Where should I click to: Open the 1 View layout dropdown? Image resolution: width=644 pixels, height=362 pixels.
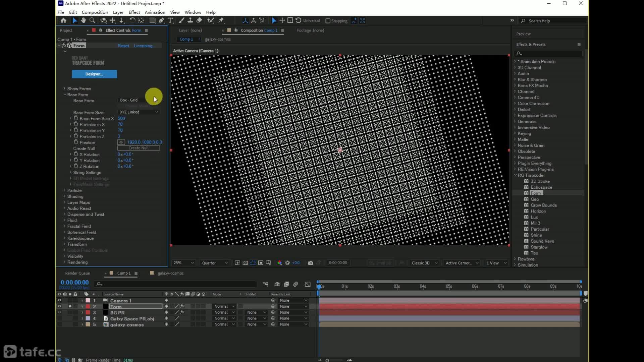[496, 263]
